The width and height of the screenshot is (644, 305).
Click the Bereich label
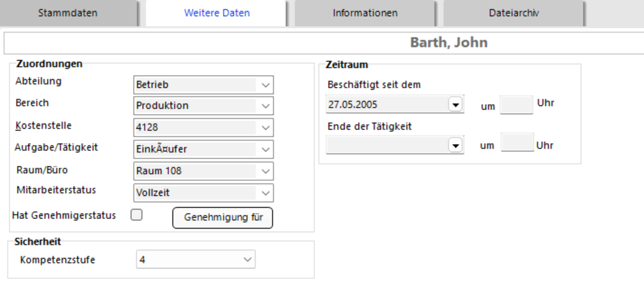coord(32,103)
